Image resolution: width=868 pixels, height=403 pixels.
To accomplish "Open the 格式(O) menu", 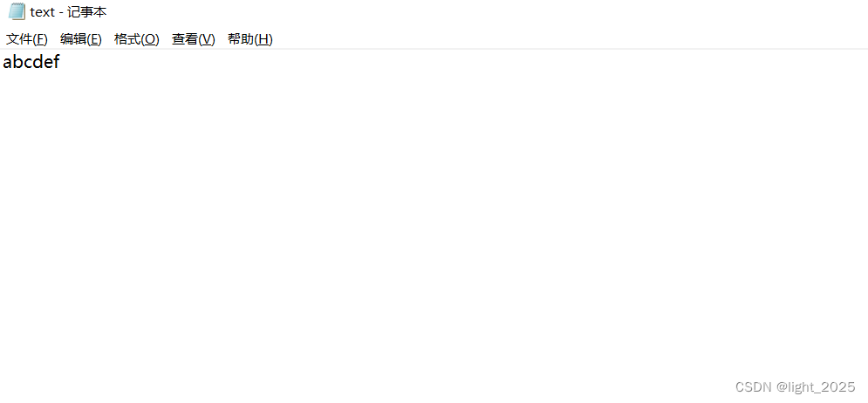I will click(x=137, y=39).
